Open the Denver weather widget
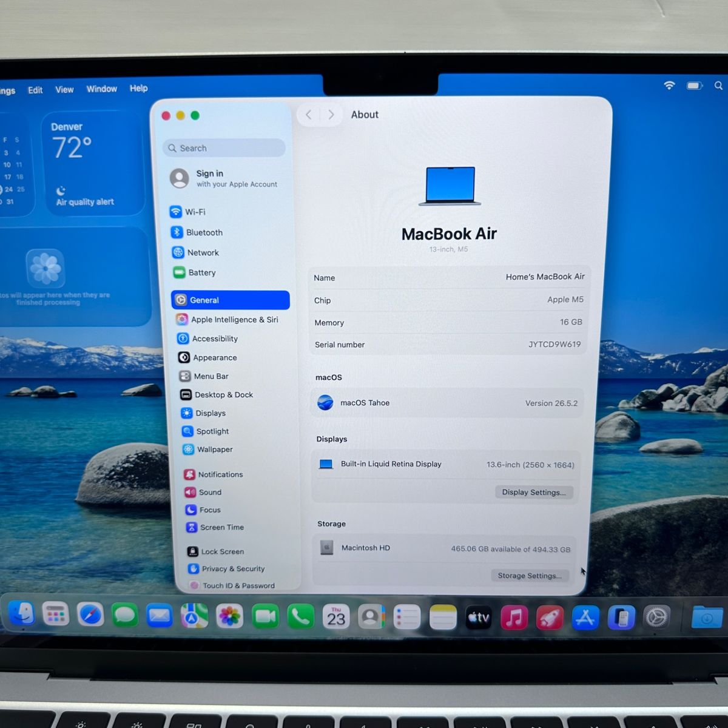Image resolution: width=728 pixels, height=728 pixels. [x=93, y=164]
